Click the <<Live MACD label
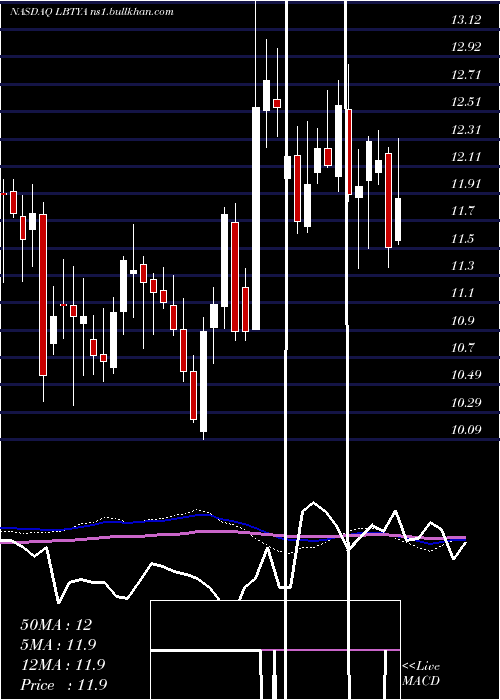This screenshot has height=700, width=500. click(421, 674)
